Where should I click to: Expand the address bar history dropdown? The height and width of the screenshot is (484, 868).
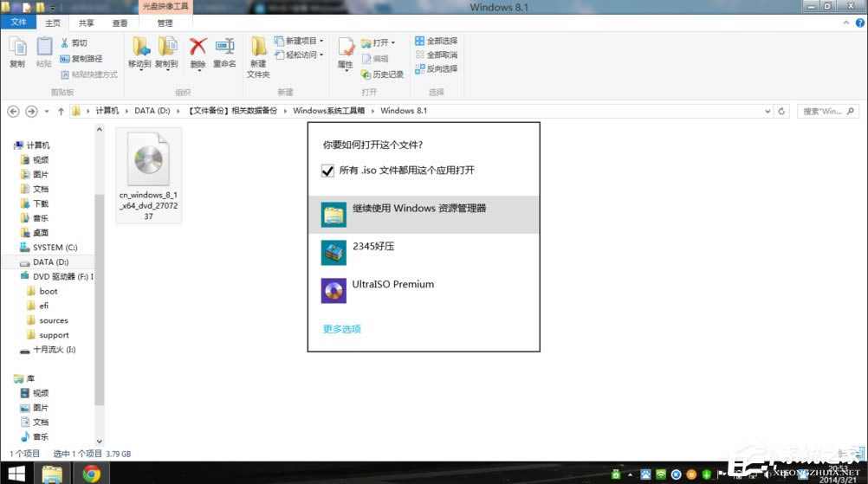[768, 111]
